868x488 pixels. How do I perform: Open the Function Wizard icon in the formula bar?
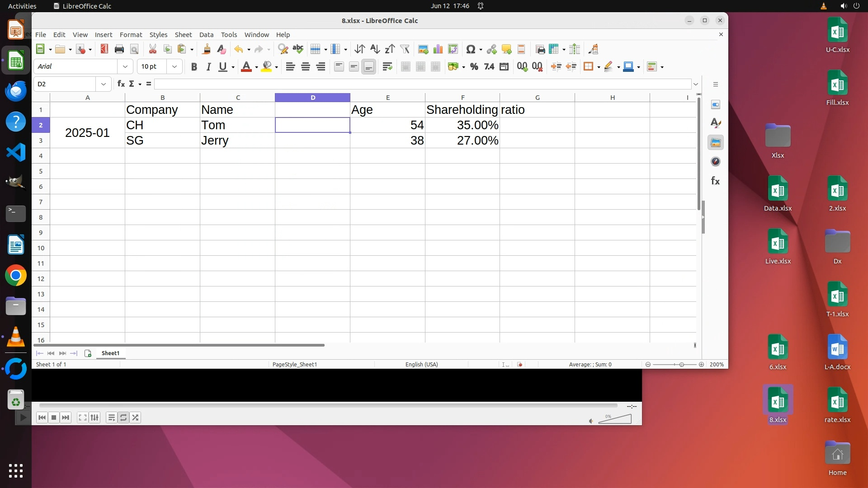[121, 84]
